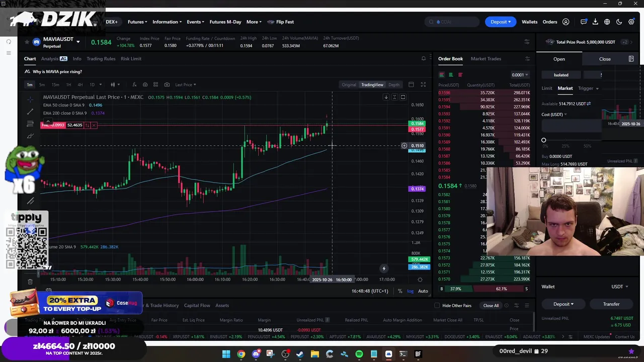644x362 pixels.
Task: Switch chart to TradingView mode
Action: [x=372, y=84]
